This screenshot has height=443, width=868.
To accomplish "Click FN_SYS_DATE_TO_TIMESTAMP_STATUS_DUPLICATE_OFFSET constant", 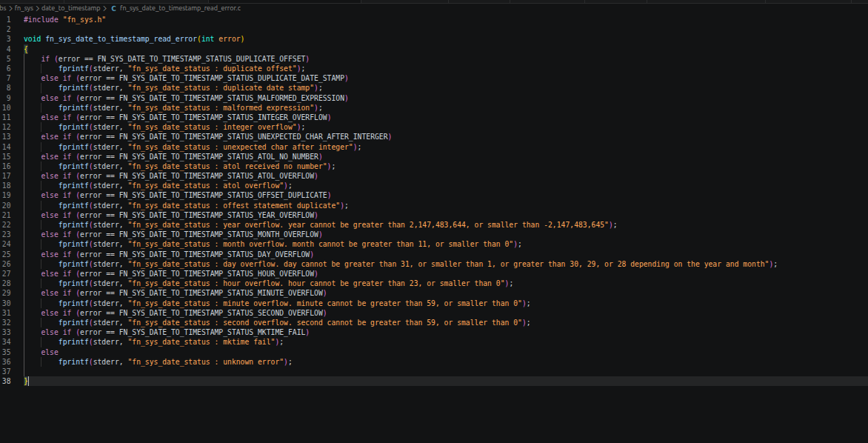I will [x=201, y=59].
